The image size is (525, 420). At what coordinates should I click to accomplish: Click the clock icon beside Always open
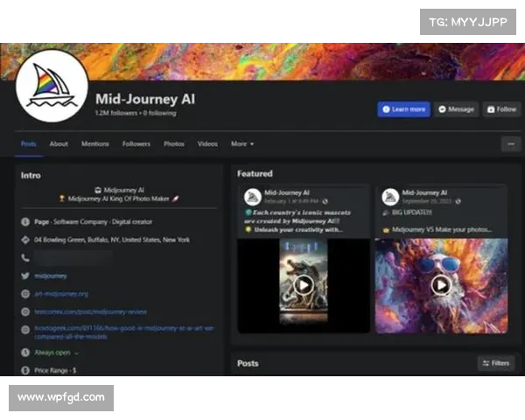point(24,353)
